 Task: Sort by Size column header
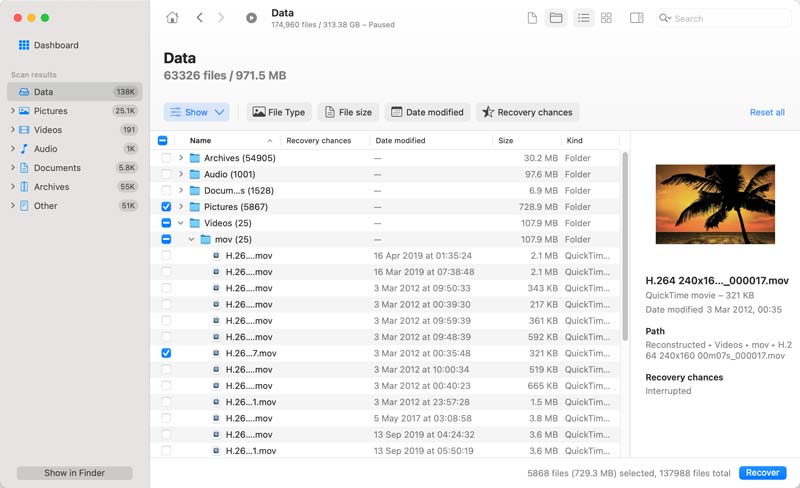coord(506,140)
